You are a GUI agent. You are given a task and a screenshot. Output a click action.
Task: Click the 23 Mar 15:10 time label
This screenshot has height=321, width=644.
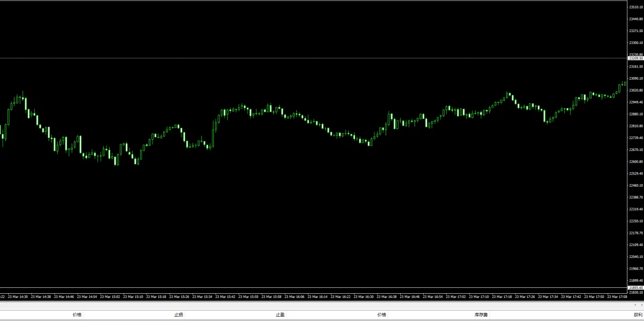click(x=133, y=296)
